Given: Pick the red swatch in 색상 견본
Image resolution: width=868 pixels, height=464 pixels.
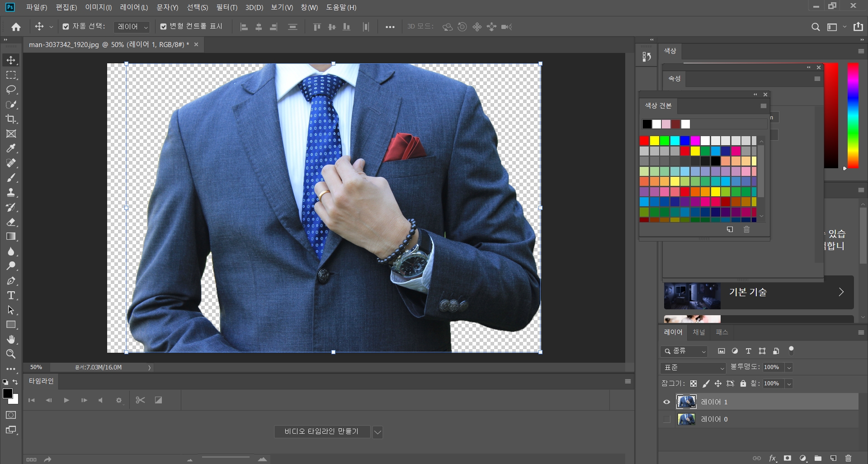Looking at the screenshot, I should pos(644,141).
